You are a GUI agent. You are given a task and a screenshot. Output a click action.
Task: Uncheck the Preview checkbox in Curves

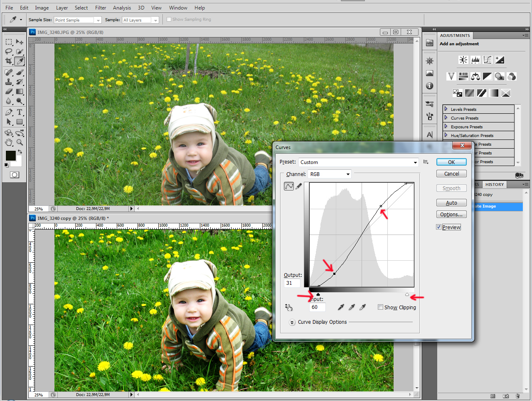point(438,227)
